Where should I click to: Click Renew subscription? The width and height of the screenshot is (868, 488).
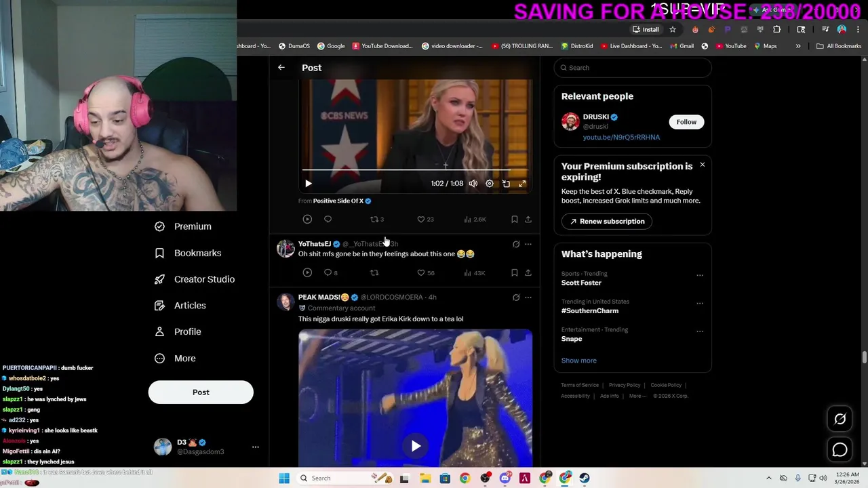pos(607,222)
